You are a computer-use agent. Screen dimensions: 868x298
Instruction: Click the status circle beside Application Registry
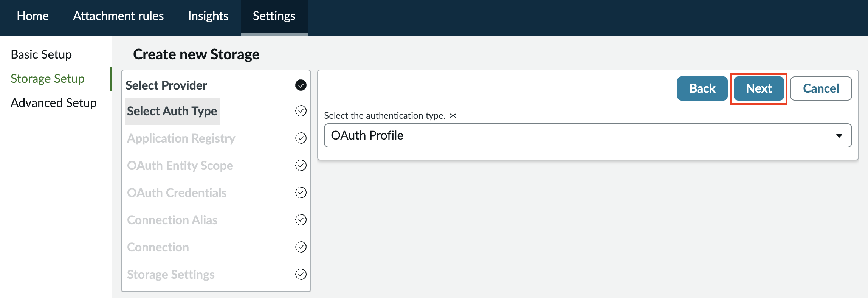[x=301, y=138]
